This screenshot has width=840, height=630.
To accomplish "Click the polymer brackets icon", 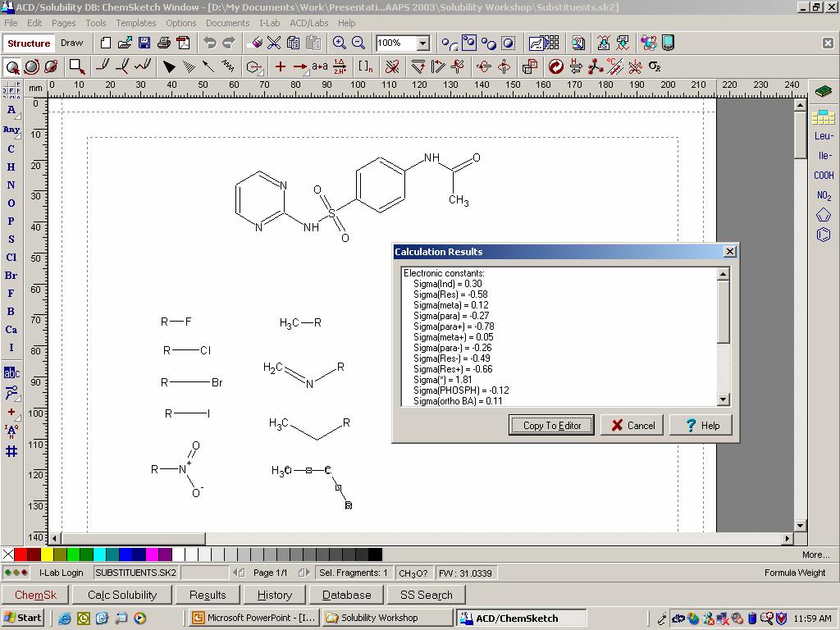I will point(365,66).
